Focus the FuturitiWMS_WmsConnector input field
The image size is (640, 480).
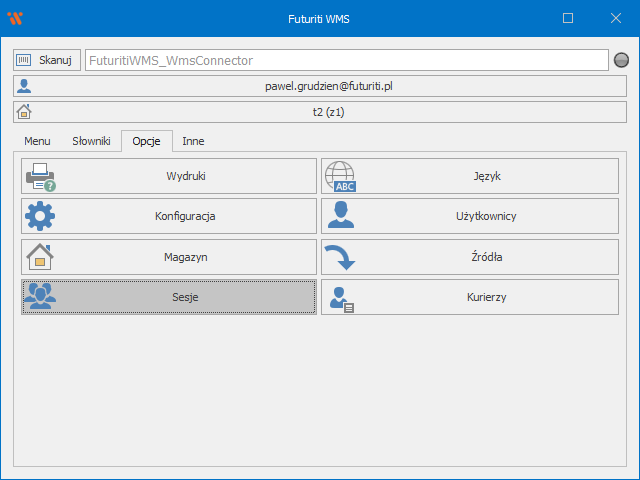tap(346, 60)
